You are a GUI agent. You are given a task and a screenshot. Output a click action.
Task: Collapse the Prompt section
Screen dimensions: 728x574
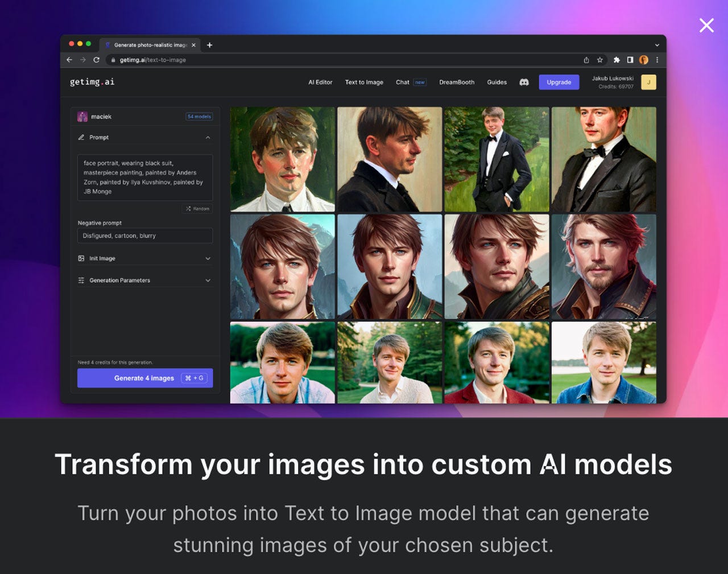208,137
